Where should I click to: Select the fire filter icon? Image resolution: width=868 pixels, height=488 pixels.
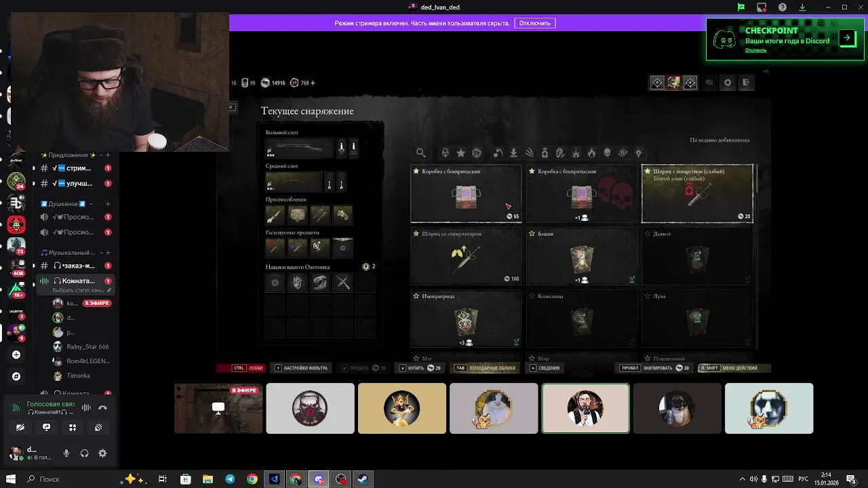coord(591,153)
